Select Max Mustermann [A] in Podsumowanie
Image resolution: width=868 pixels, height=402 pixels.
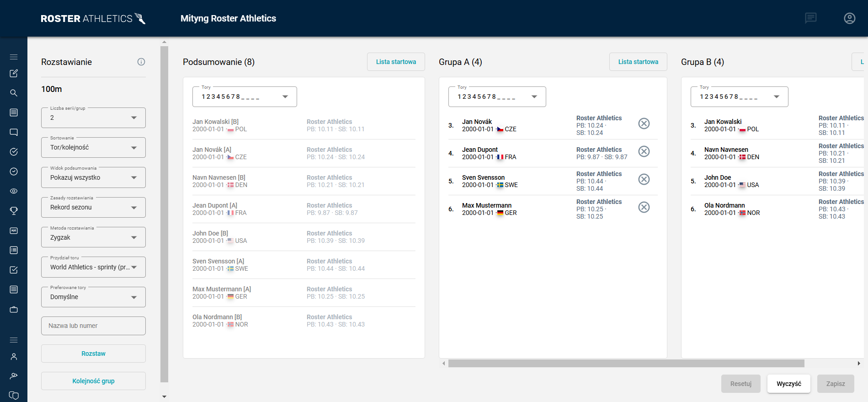click(x=304, y=293)
